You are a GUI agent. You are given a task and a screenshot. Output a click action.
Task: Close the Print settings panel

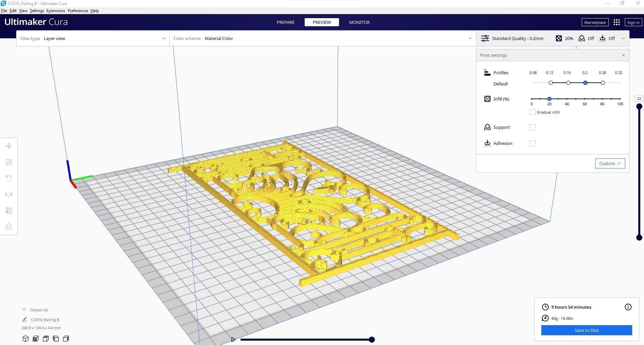click(623, 55)
